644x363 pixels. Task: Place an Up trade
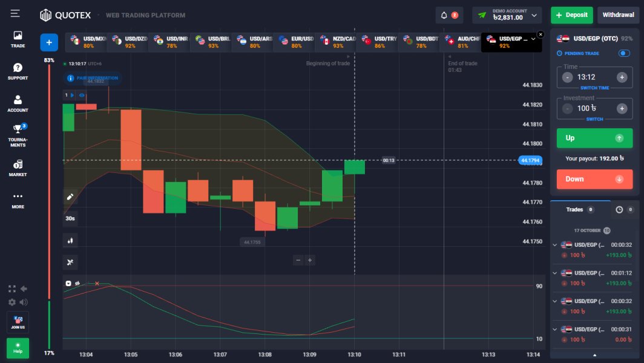[594, 138]
